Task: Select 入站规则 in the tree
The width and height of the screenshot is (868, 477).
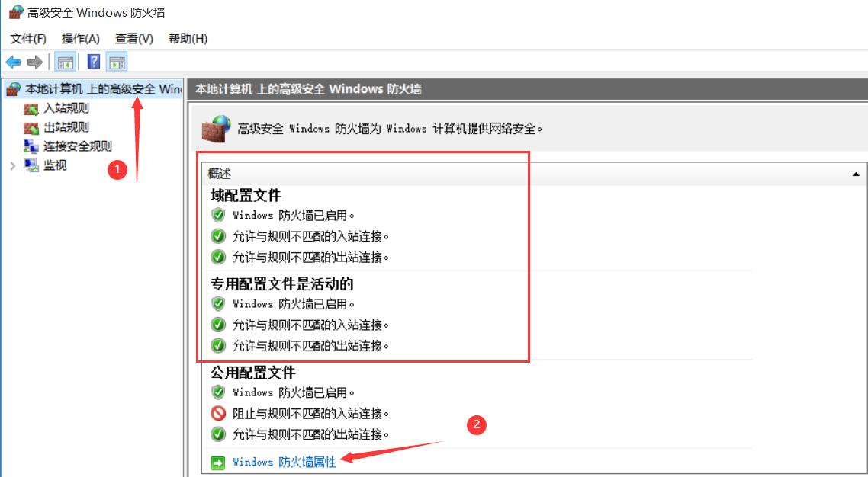Action: click(66, 108)
